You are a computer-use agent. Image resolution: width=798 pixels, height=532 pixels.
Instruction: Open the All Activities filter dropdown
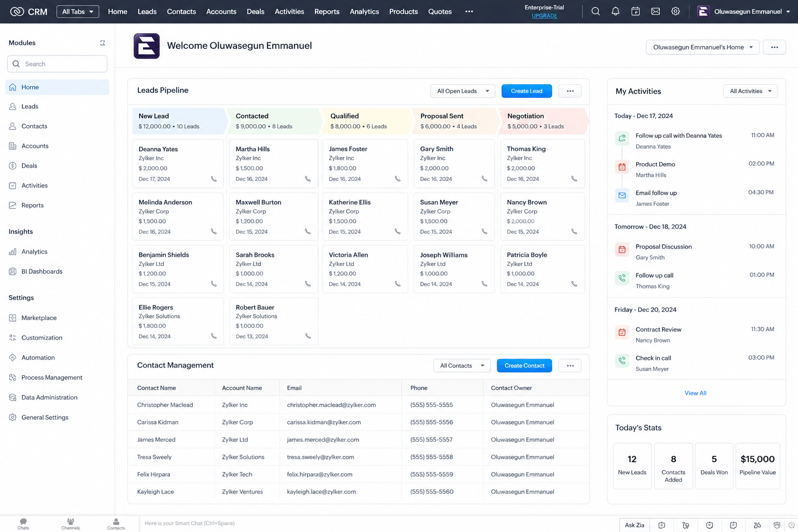point(750,91)
